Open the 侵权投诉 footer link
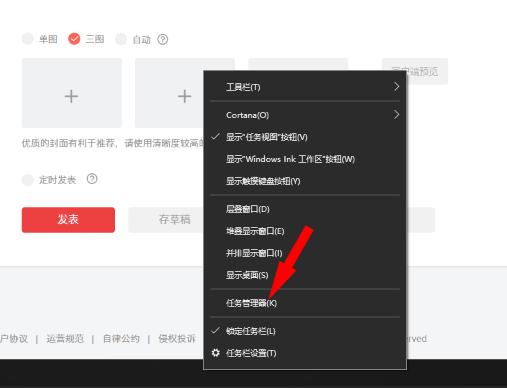507x388 pixels. coord(177,339)
